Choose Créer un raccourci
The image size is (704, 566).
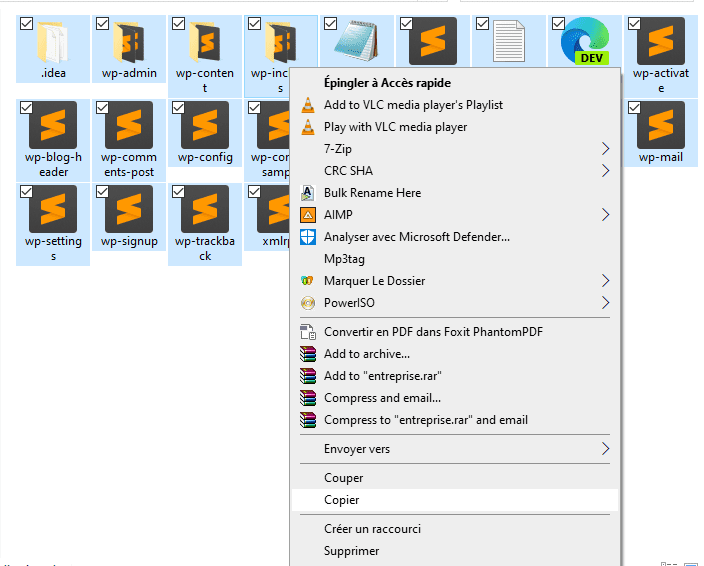(455, 529)
